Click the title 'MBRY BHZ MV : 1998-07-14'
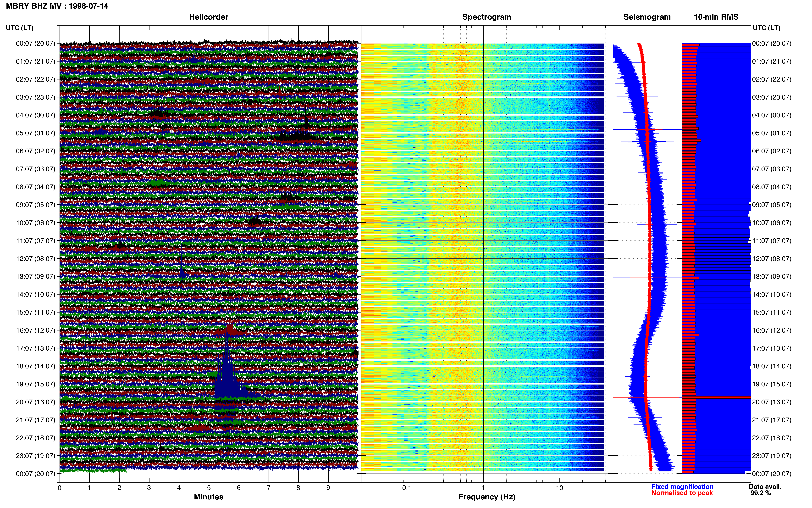Image resolution: width=812 pixels, height=508 pixels. (x=57, y=6)
